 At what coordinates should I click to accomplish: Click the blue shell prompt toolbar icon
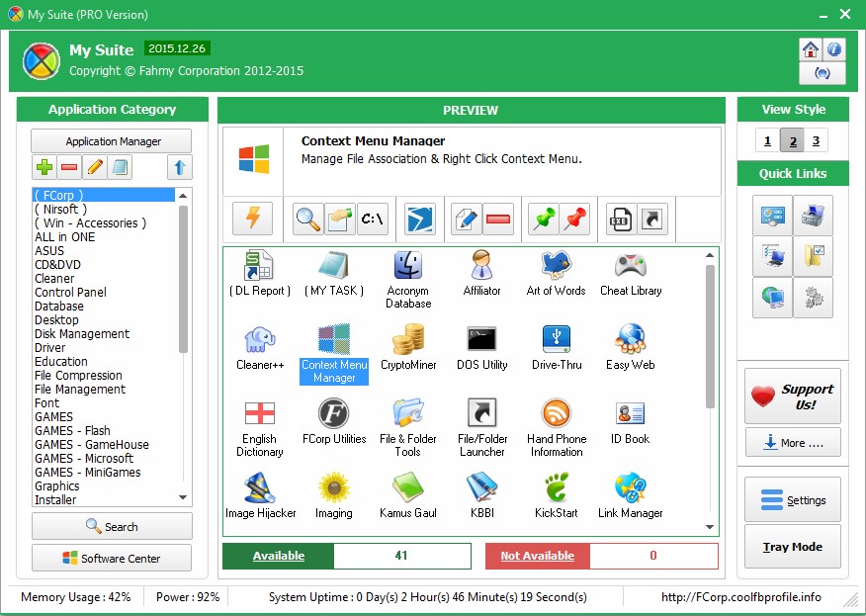[x=420, y=219]
